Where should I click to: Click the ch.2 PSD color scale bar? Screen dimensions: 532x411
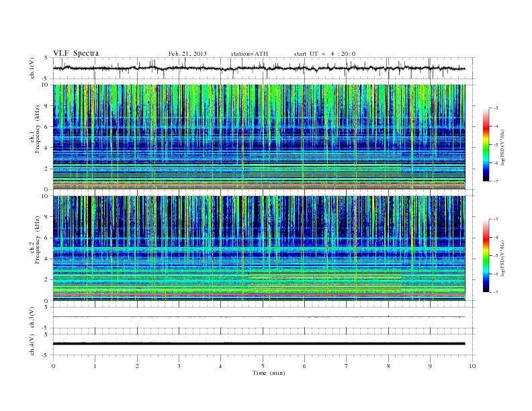click(486, 256)
